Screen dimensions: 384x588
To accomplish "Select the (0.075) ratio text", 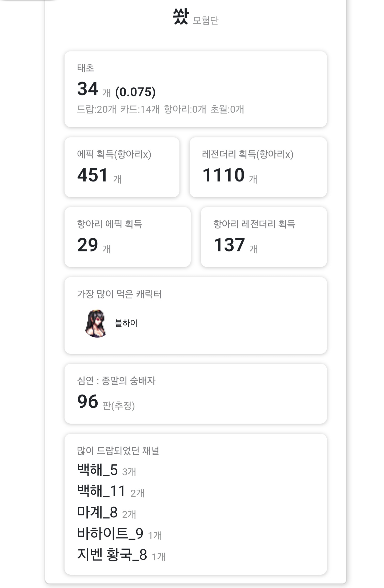I will pyautogui.click(x=135, y=92).
